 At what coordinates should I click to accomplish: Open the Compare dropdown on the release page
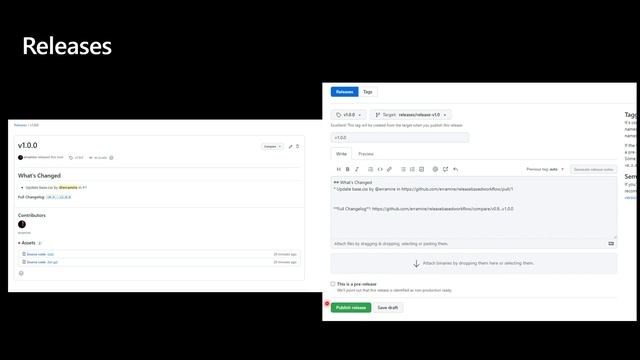point(272,146)
